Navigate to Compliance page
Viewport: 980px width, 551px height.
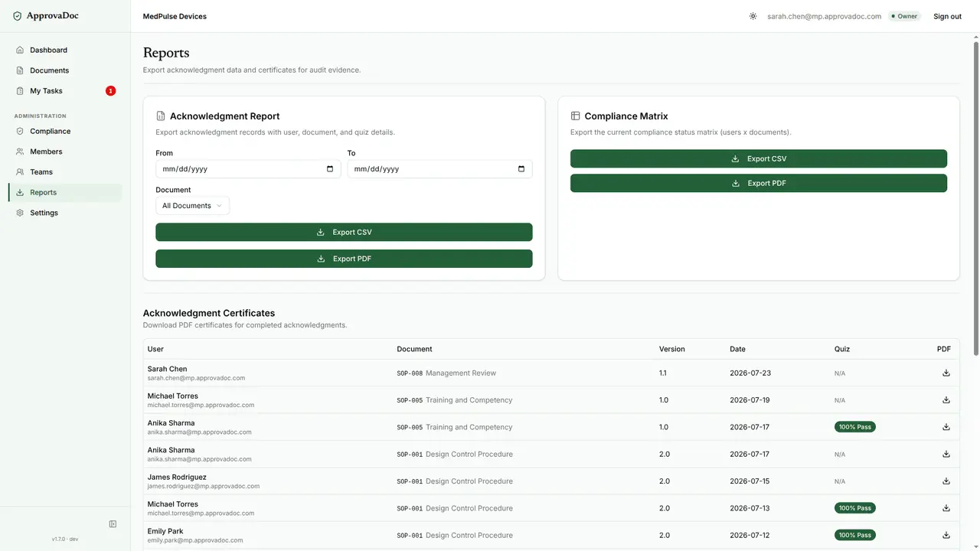65,131
